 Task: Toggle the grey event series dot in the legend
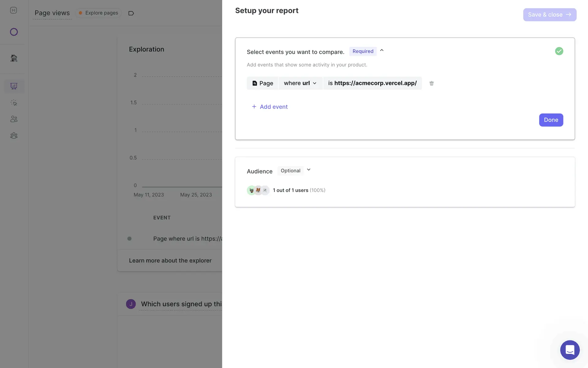[x=130, y=239]
